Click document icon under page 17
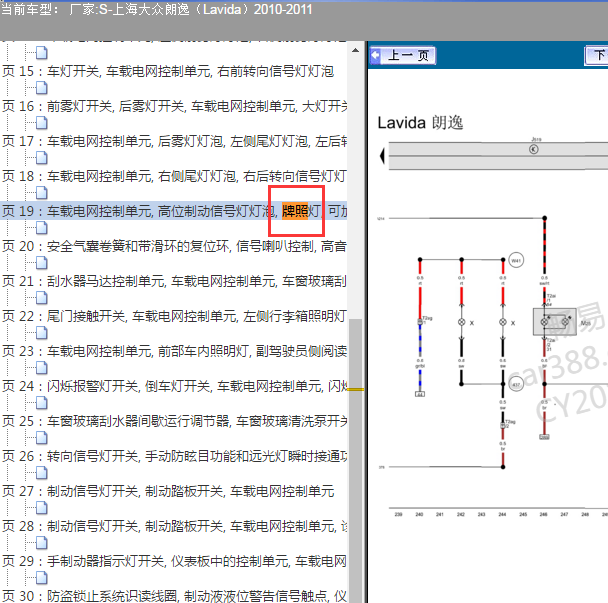 coord(41,158)
